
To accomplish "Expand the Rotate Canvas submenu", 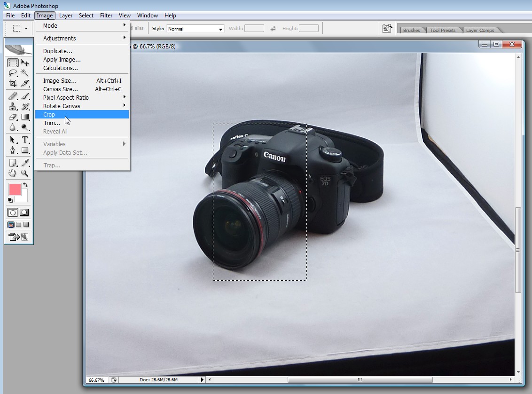I will pyautogui.click(x=82, y=106).
